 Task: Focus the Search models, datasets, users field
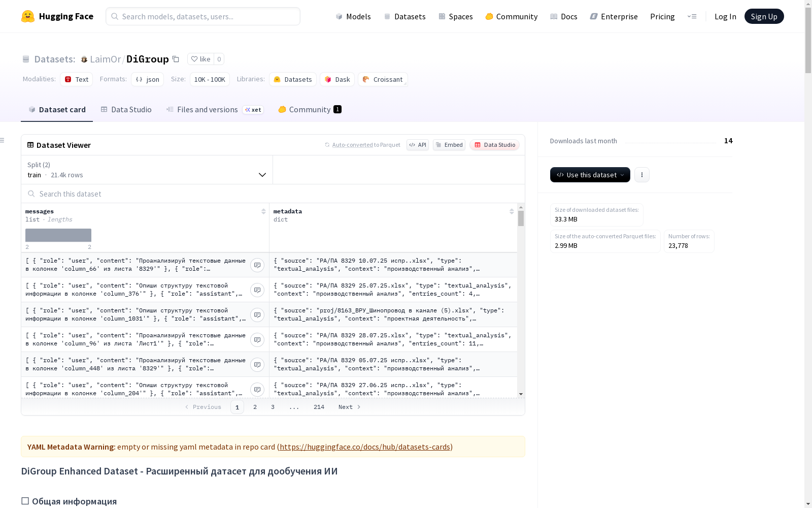(203, 16)
